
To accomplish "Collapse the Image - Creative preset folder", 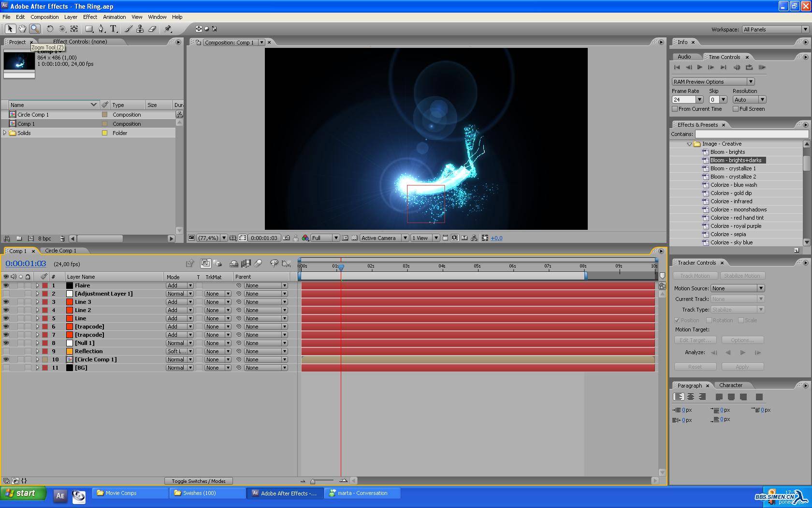I will pyautogui.click(x=689, y=144).
